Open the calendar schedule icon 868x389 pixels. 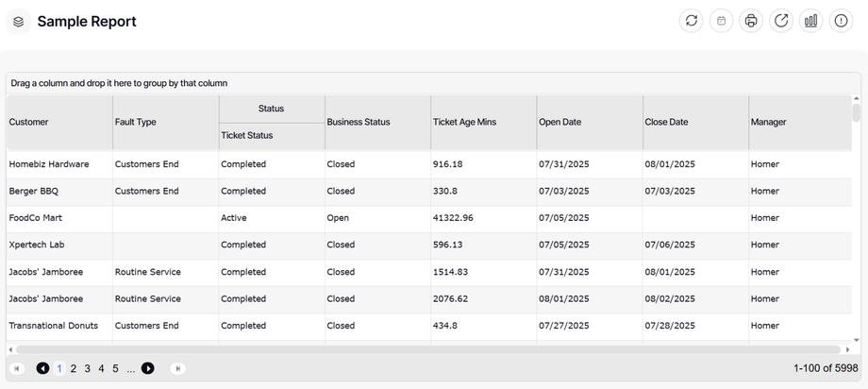click(722, 21)
